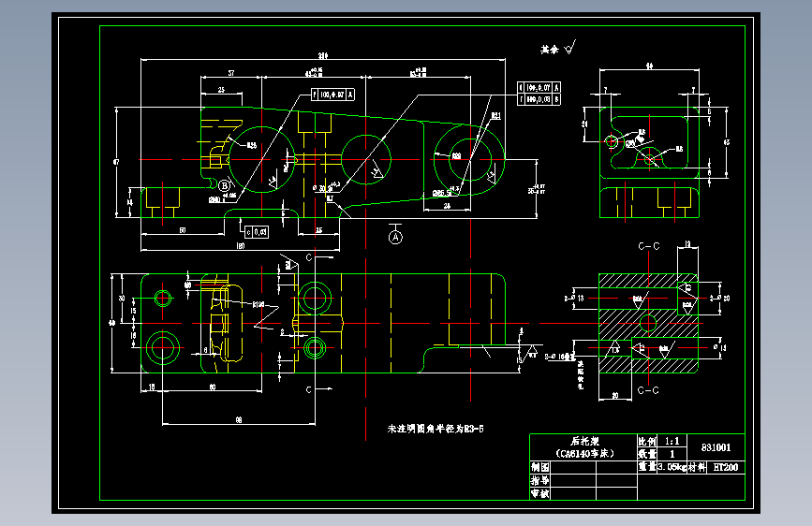This screenshot has height=526, width=812.
Task: Click the 'C-C' label above section view
Action: pos(649,246)
